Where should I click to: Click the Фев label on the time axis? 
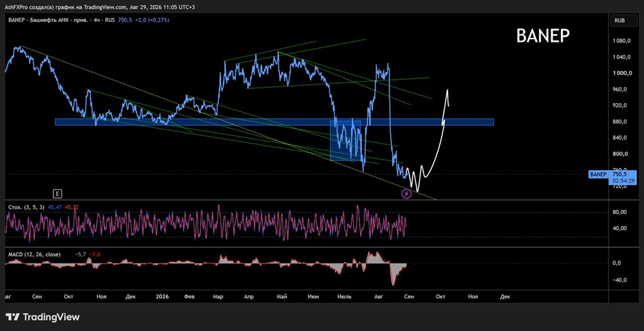(x=189, y=296)
